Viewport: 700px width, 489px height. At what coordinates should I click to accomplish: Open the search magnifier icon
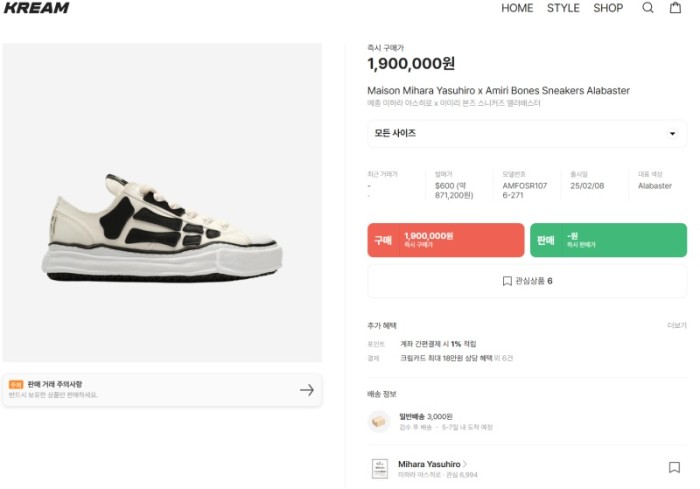[648, 8]
